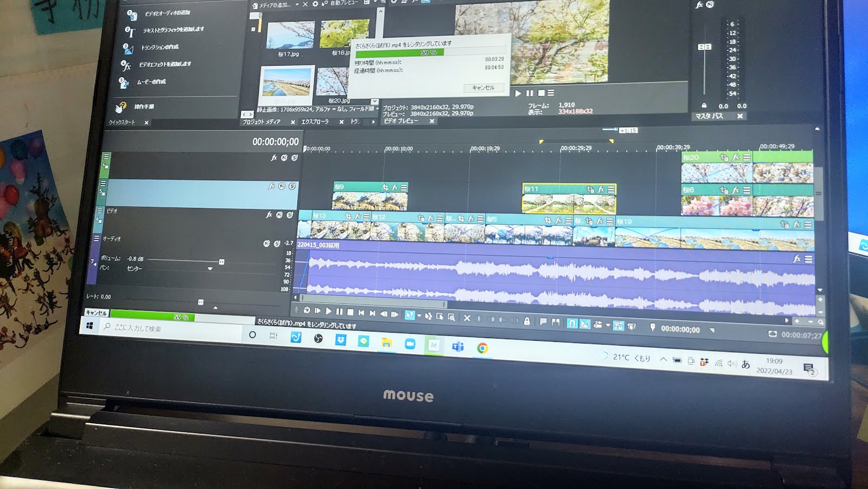Select the Quick Start tab
Viewport: 868px width, 489px height.
tap(122, 123)
